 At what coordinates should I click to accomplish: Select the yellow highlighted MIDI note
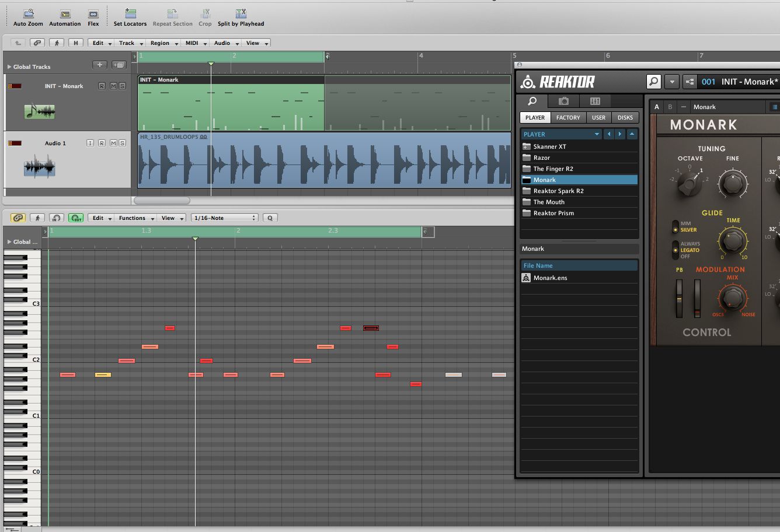[103, 374]
